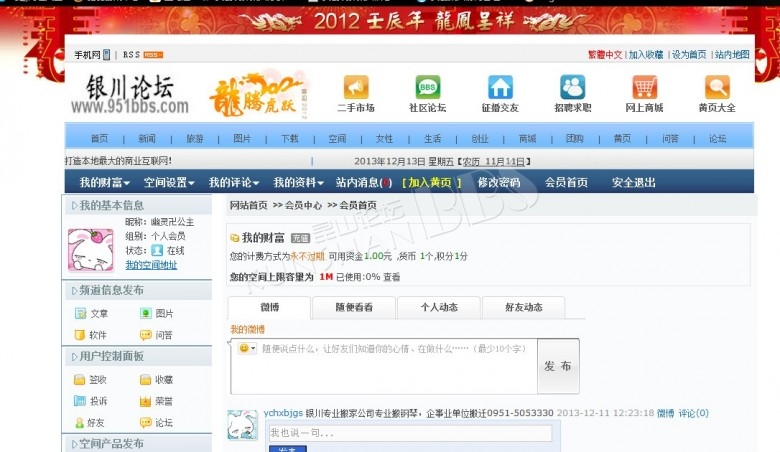Click the user avatar in basic info
The width and height of the screenshot is (780, 452).
[91, 250]
